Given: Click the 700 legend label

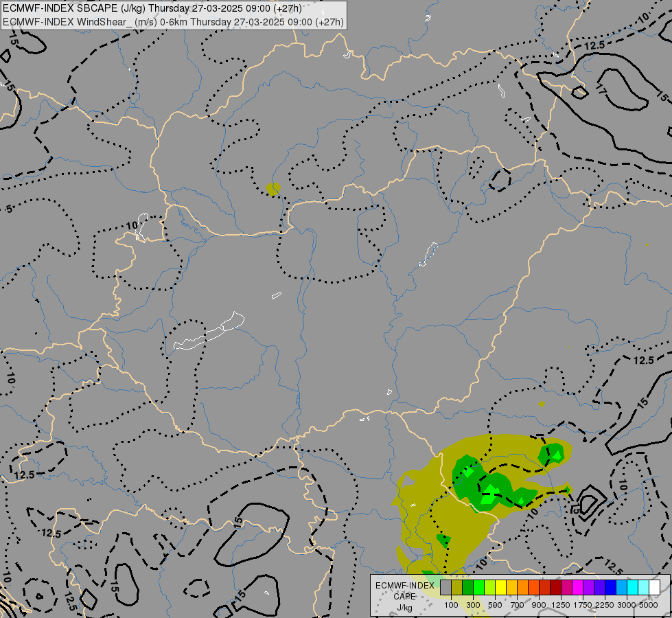Looking at the screenshot, I should tap(518, 605).
